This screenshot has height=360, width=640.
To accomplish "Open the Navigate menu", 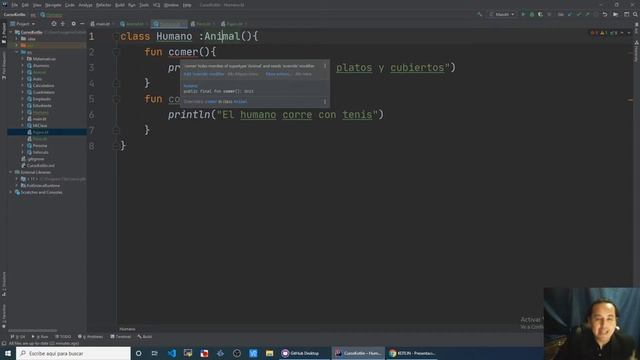I will [x=53, y=5].
